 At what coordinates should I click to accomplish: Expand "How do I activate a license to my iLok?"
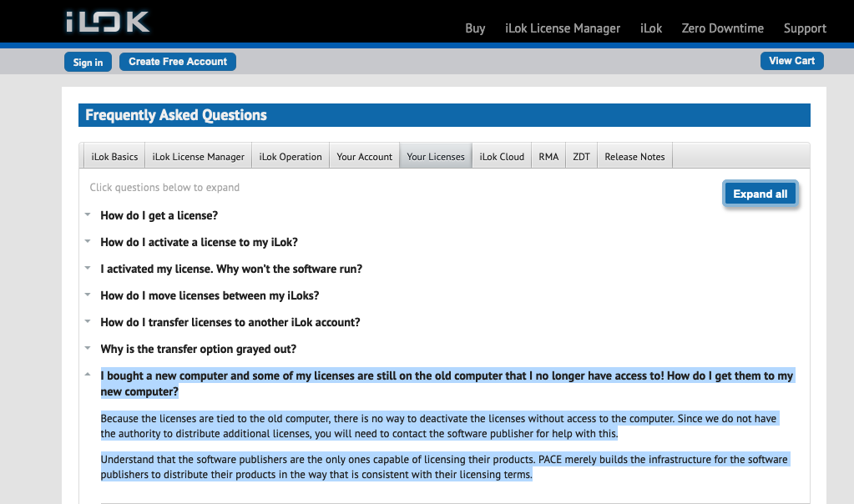199,242
